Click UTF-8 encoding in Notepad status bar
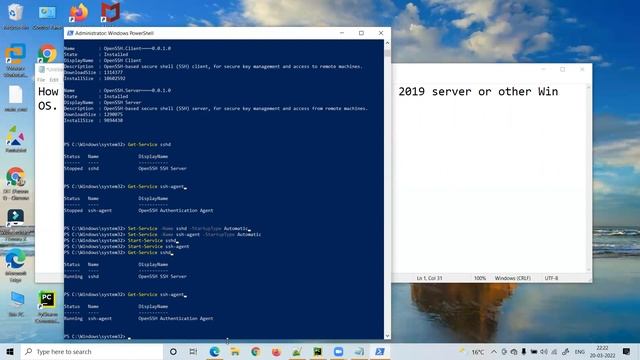 [551, 278]
